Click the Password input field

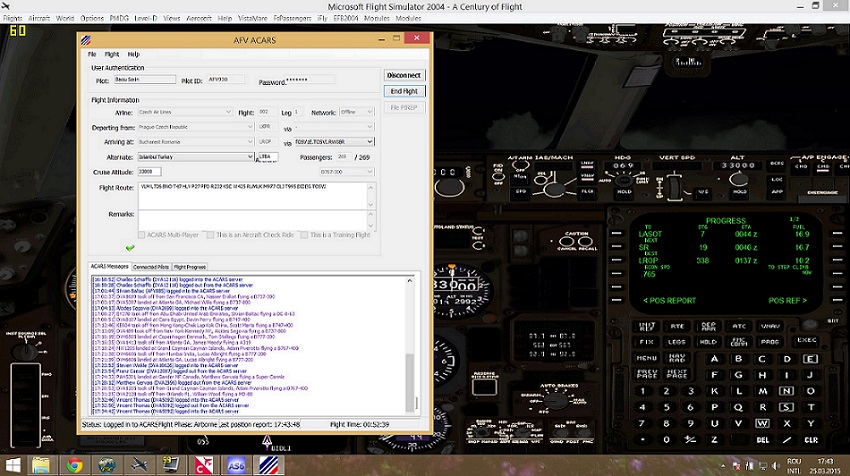[310, 80]
